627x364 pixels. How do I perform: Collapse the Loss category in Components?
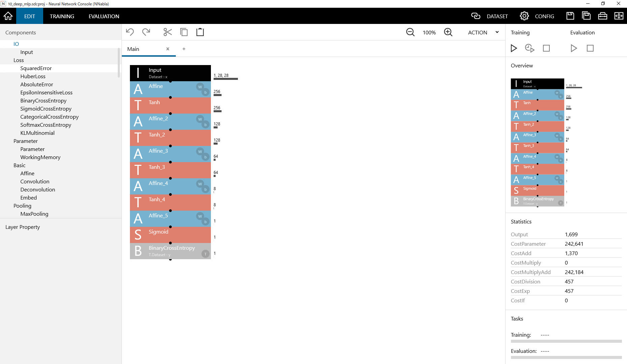[x=19, y=60]
